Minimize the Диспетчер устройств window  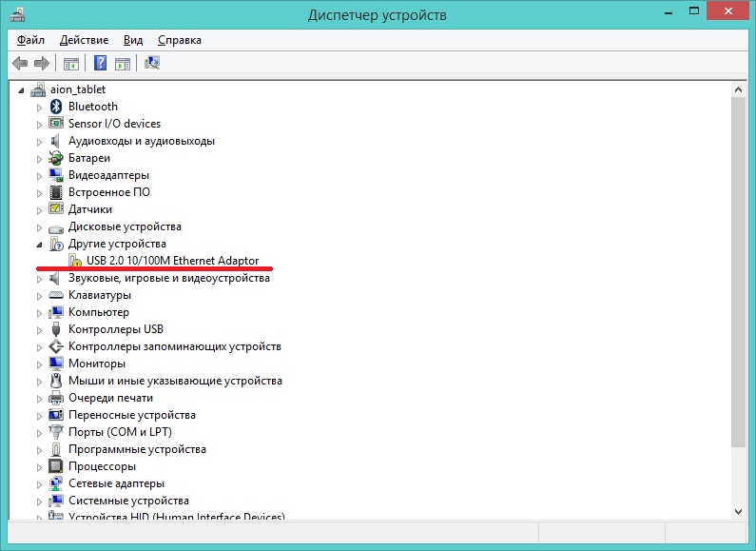point(669,12)
